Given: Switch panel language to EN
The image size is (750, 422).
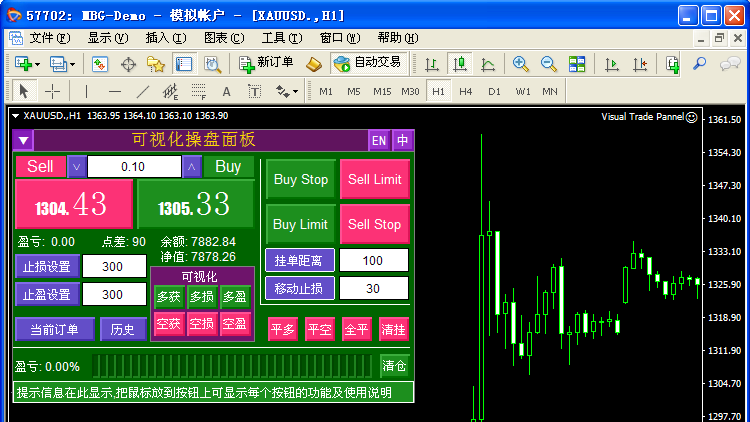Looking at the screenshot, I should 379,141.
